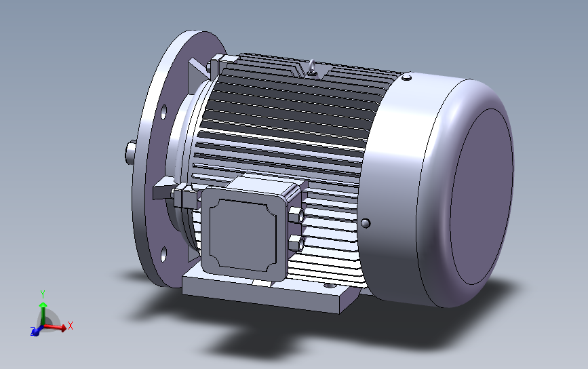
Task: Select the lifting eye bolt on top of the motor
Action: pyautogui.click(x=312, y=68)
